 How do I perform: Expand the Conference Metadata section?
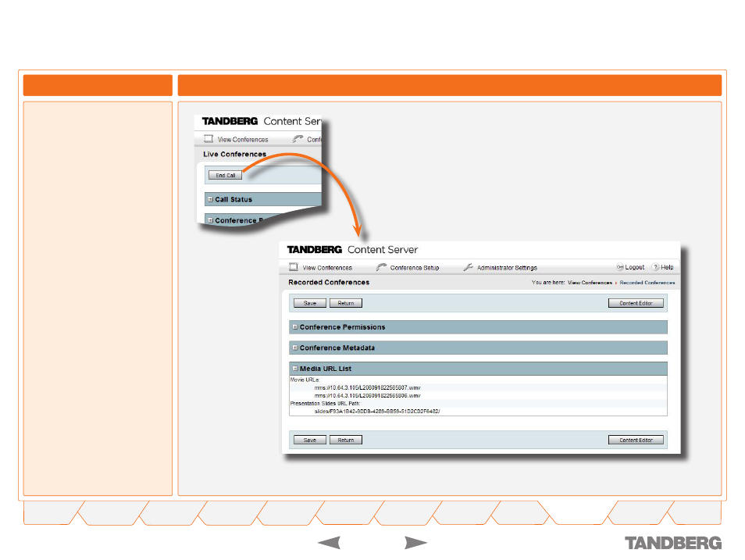(x=295, y=348)
